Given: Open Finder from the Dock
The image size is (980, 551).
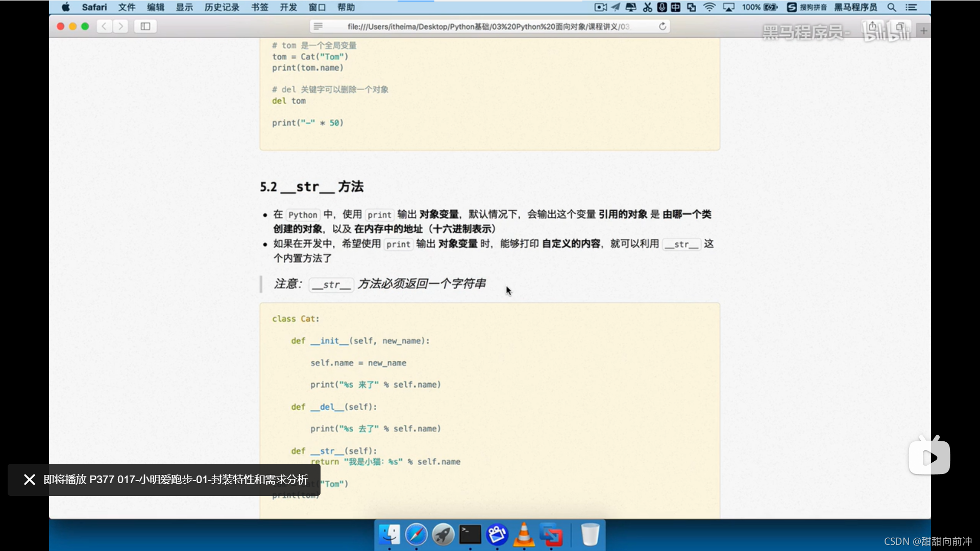Looking at the screenshot, I should pos(389,535).
